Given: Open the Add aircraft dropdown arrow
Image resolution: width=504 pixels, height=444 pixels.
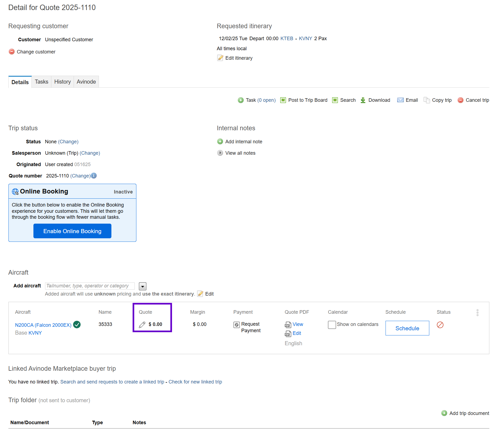Looking at the screenshot, I should [143, 286].
